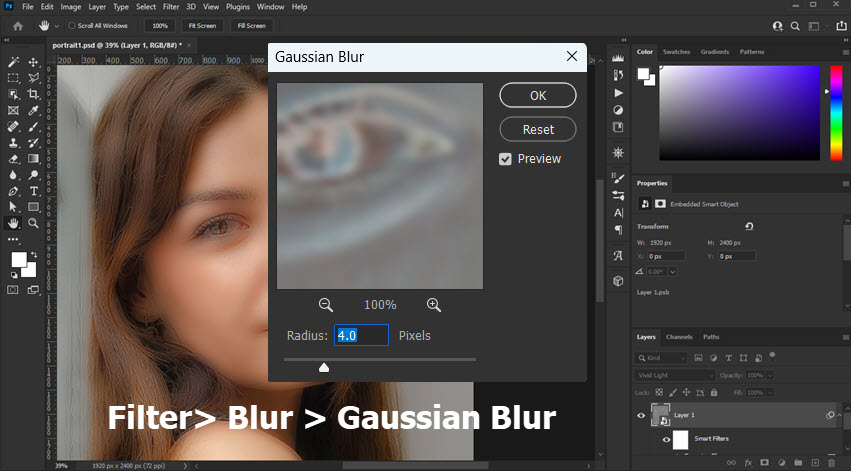This screenshot has width=851, height=471.
Task: Toggle the pixel layer filter
Action: pos(698,358)
